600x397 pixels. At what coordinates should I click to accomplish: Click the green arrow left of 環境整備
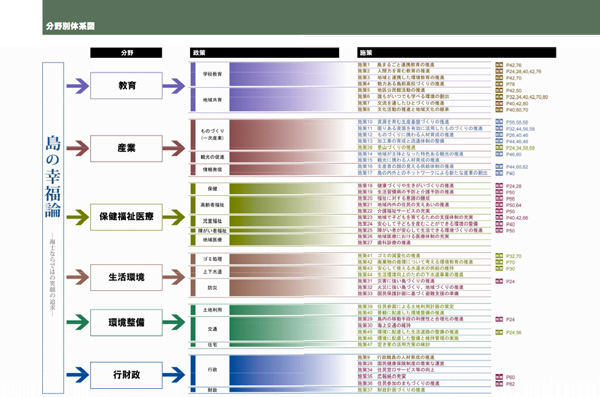click(78, 322)
